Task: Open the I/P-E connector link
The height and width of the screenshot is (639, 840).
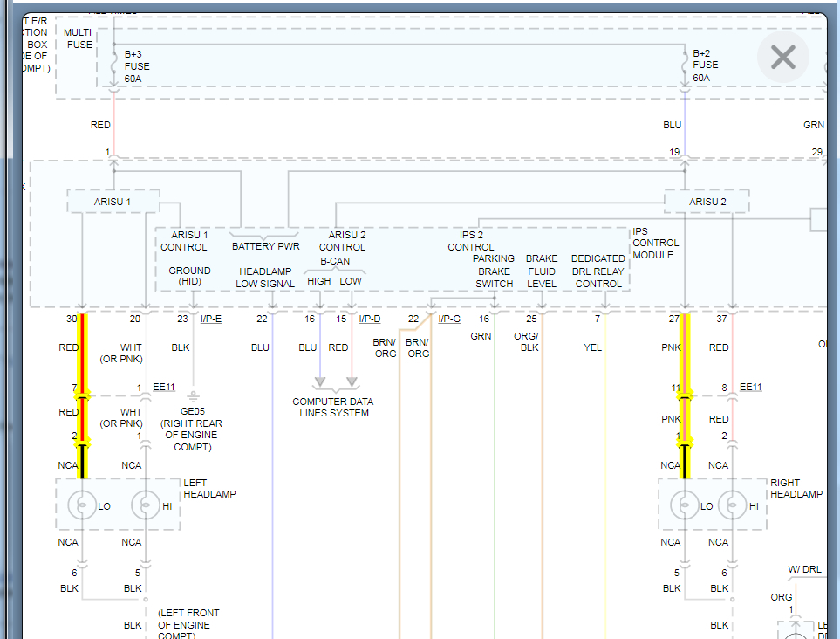Action: pyautogui.click(x=211, y=319)
